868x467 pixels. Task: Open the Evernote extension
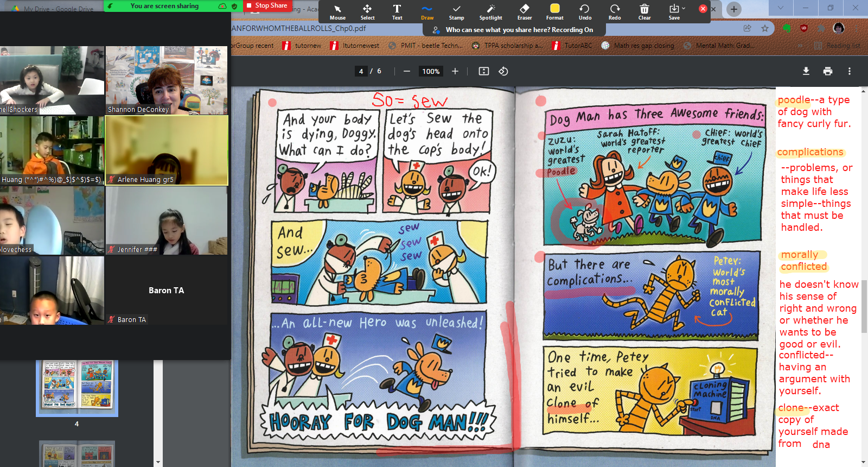pyautogui.click(x=787, y=28)
